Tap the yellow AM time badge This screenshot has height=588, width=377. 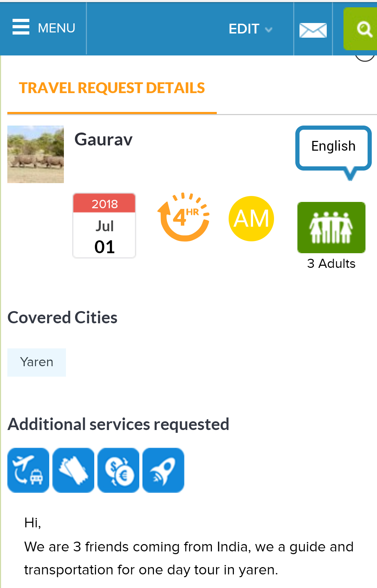[251, 219]
